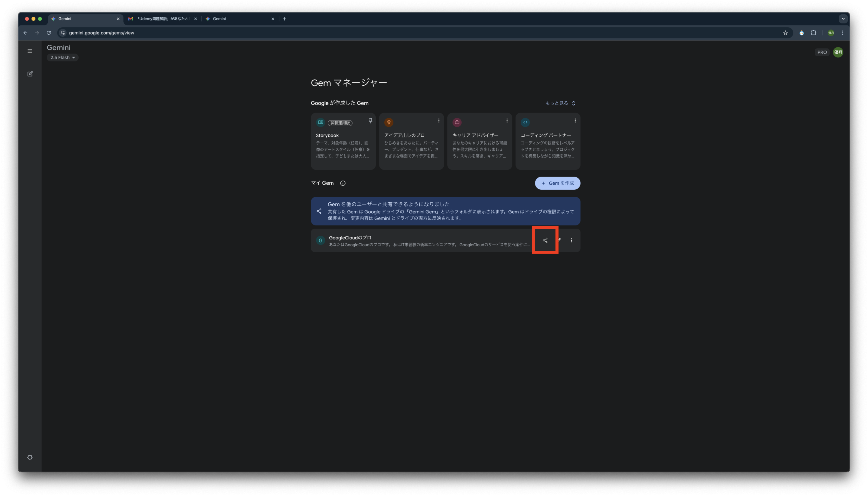Open settings gear in the sidebar
Screen dimensions: 868x496
coord(30,458)
